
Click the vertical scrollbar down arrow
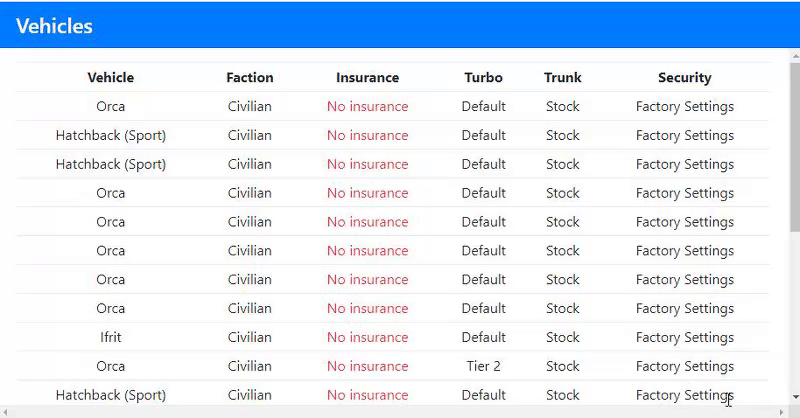click(794, 396)
